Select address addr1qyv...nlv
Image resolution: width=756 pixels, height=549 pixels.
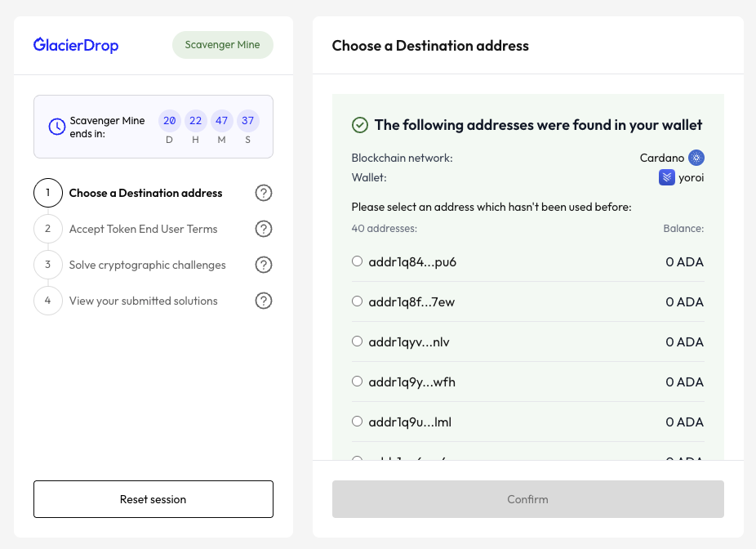point(357,341)
